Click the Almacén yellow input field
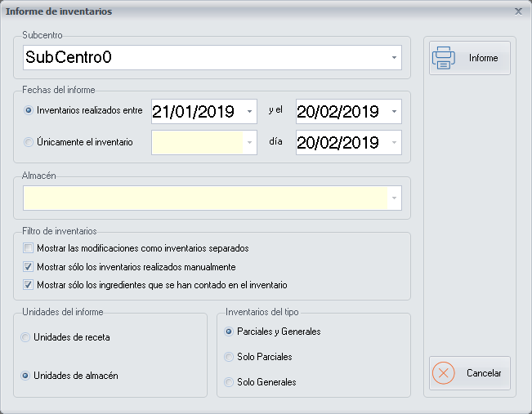Image resolution: width=532 pixels, height=414 pixels. click(206, 198)
